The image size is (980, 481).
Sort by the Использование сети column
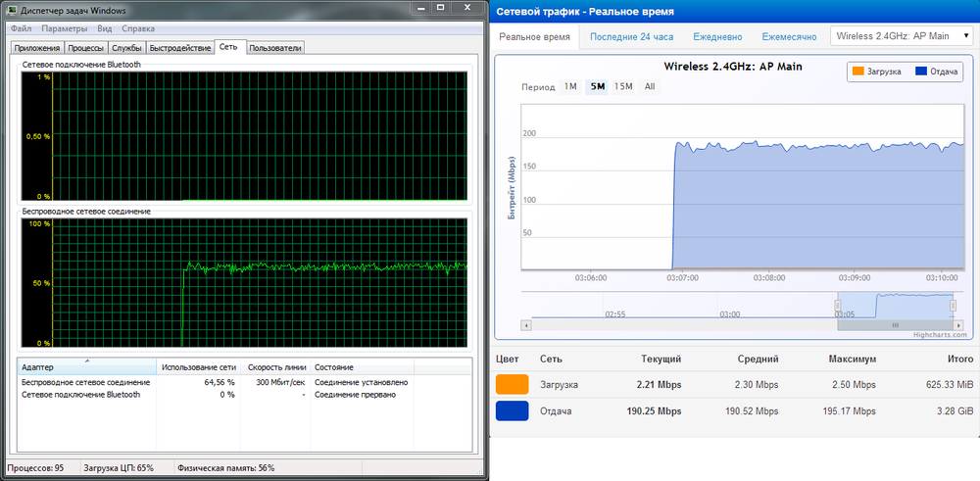(199, 367)
